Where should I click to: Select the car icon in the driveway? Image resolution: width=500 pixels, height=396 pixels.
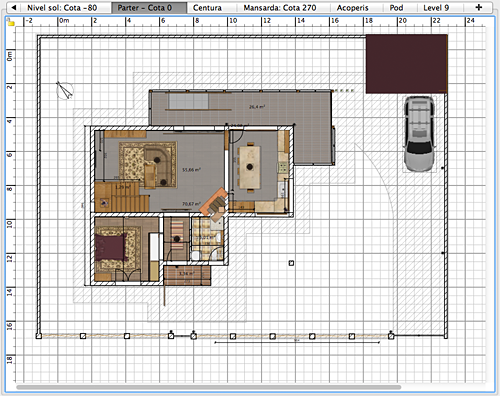click(420, 134)
